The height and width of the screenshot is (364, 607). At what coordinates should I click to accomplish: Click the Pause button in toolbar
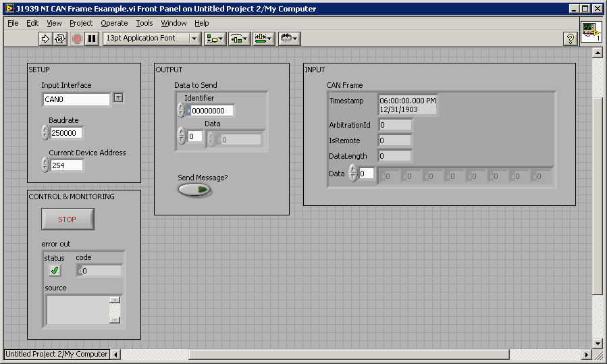tap(92, 38)
